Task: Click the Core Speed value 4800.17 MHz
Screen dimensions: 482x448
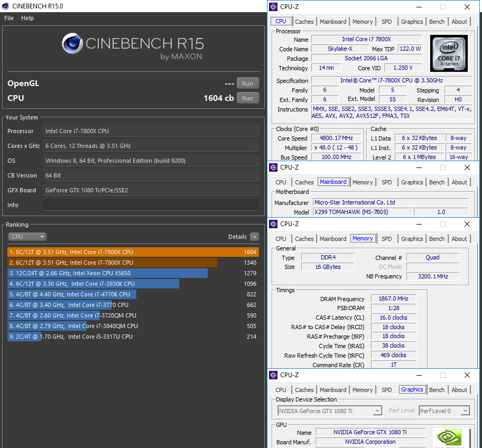Action: click(336, 138)
